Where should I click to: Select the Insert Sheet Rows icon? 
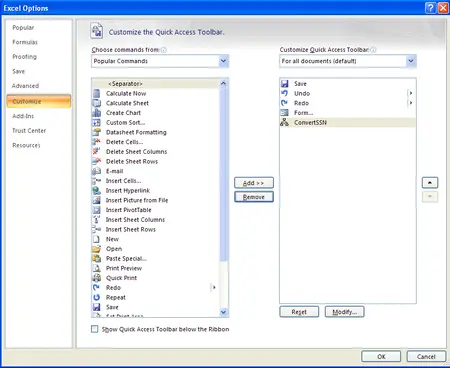coord(97,229)
